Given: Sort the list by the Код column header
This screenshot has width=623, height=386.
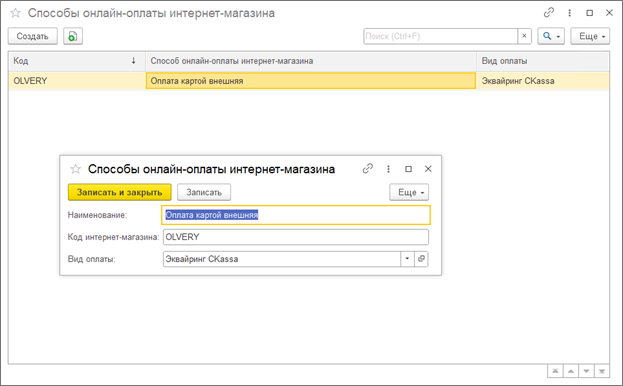Looking at the screenshot, I should click(x=76, y=61).
